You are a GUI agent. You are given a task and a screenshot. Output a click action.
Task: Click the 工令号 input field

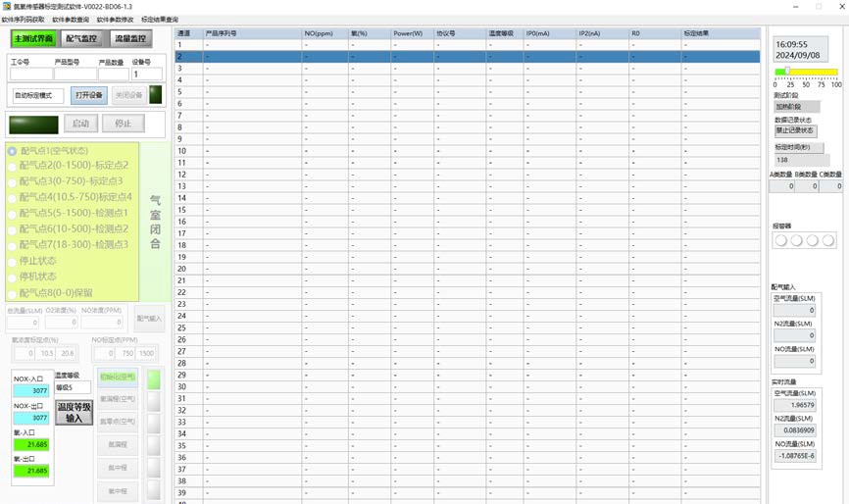coord(31,75)
